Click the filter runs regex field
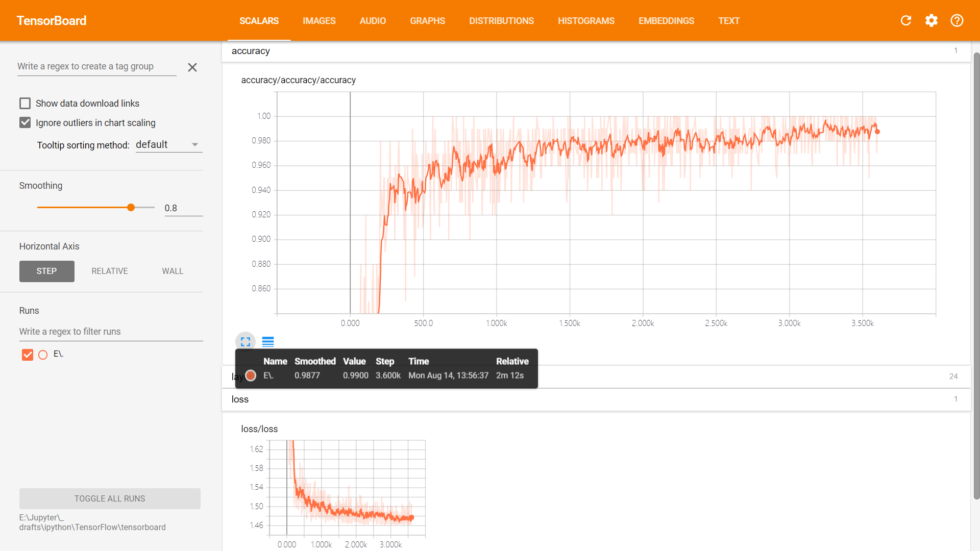The image size is (980, 551). pos(111,332)
